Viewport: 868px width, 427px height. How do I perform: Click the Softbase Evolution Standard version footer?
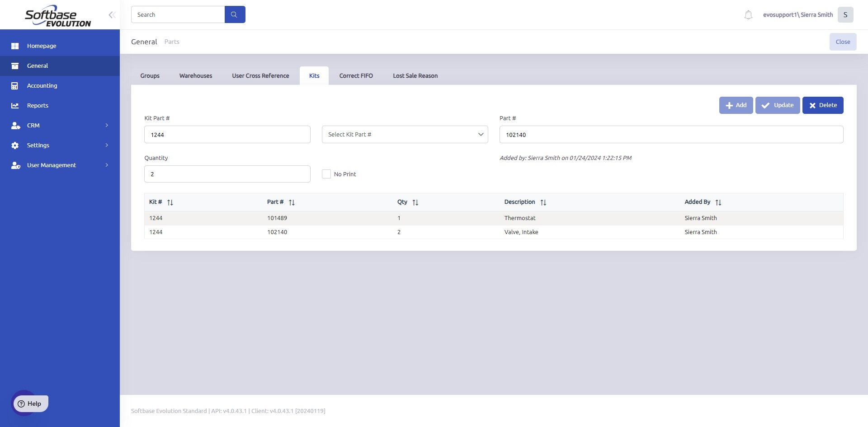pyautogui.click(x=228, y=411)
